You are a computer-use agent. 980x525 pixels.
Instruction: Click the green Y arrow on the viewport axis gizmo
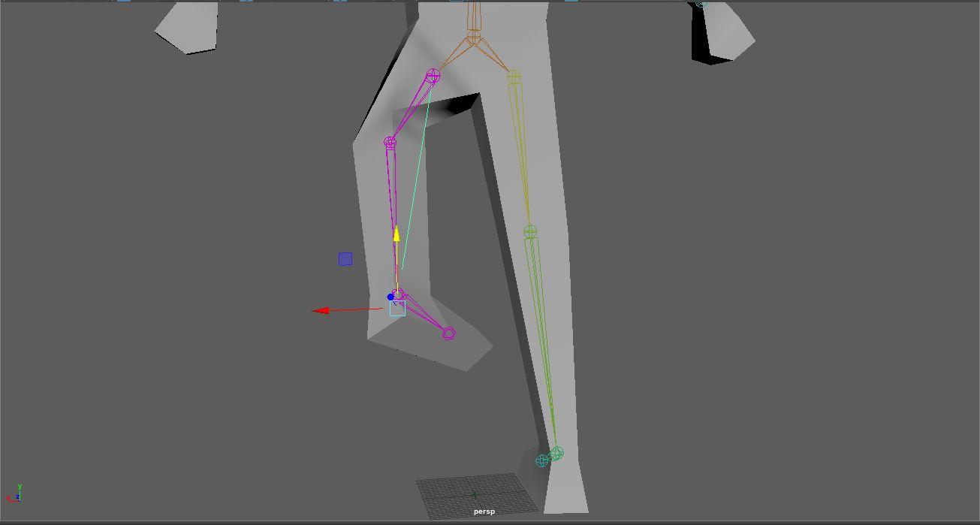20,487
